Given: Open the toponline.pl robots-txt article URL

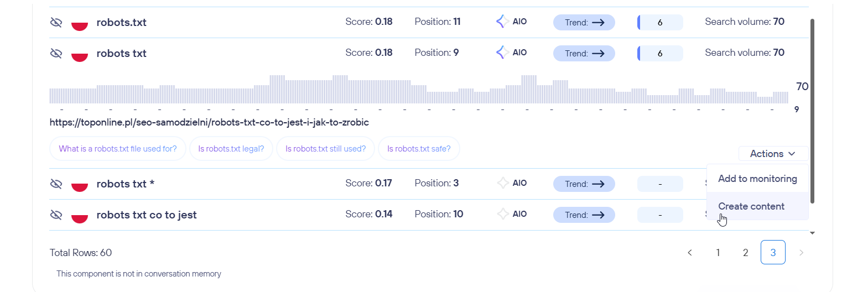Looking at the screenshot, I should pyautogui.click(x=209, y=122).
